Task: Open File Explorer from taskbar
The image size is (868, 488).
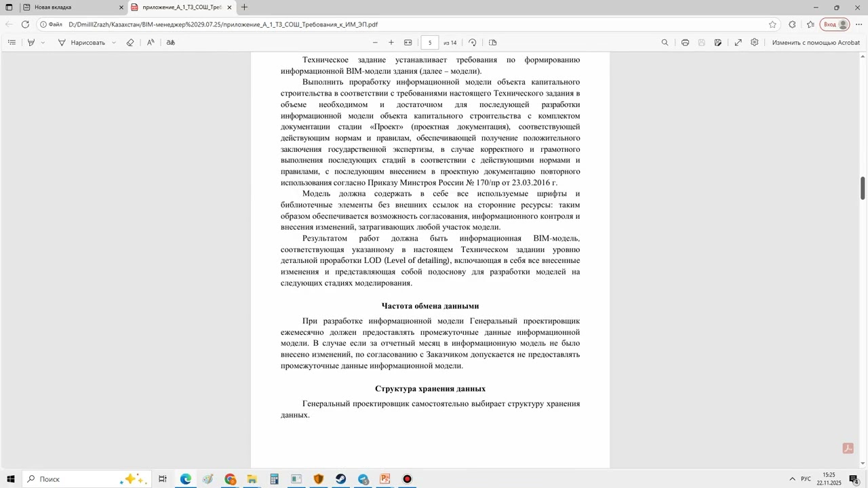Action: (x=252, y=479)
